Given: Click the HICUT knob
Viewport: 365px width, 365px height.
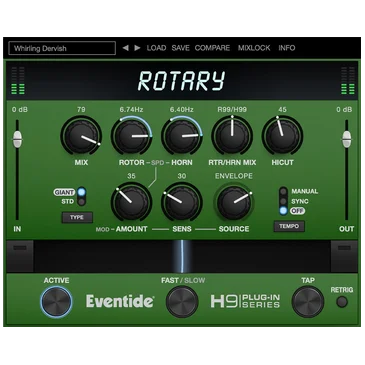Looking at the screenshot, I should (282, 136).
